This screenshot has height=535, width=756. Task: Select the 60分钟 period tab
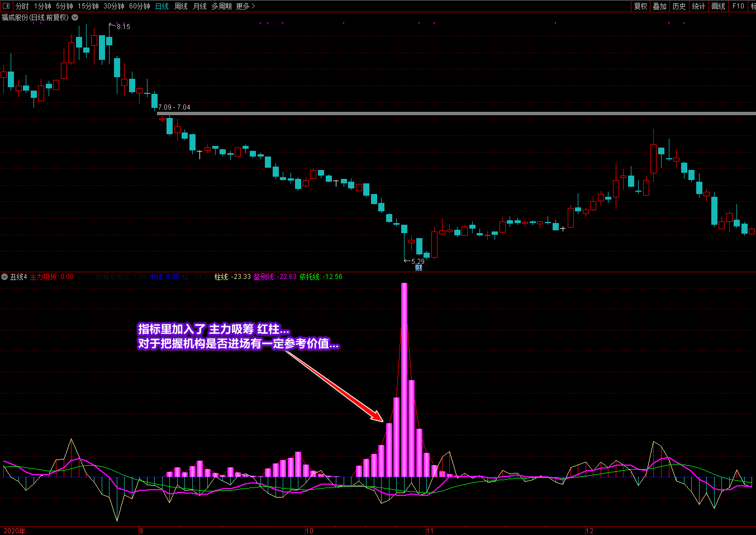point(139,6)
